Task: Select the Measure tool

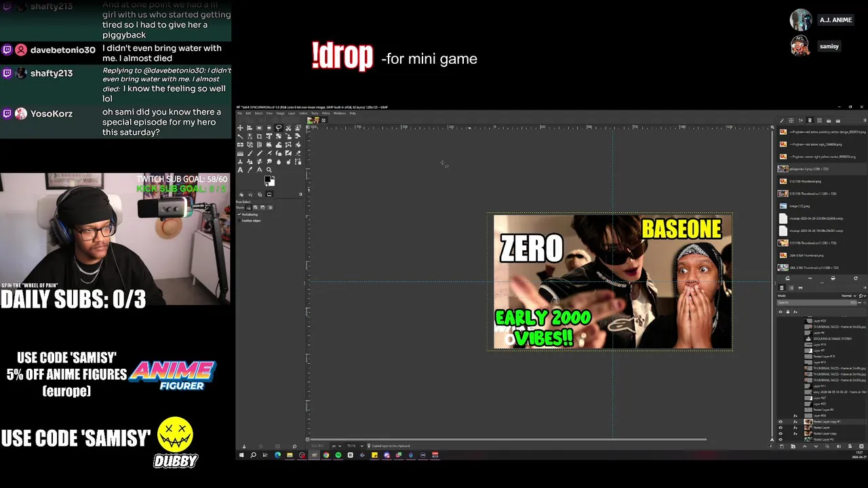Action: (259, 169)
